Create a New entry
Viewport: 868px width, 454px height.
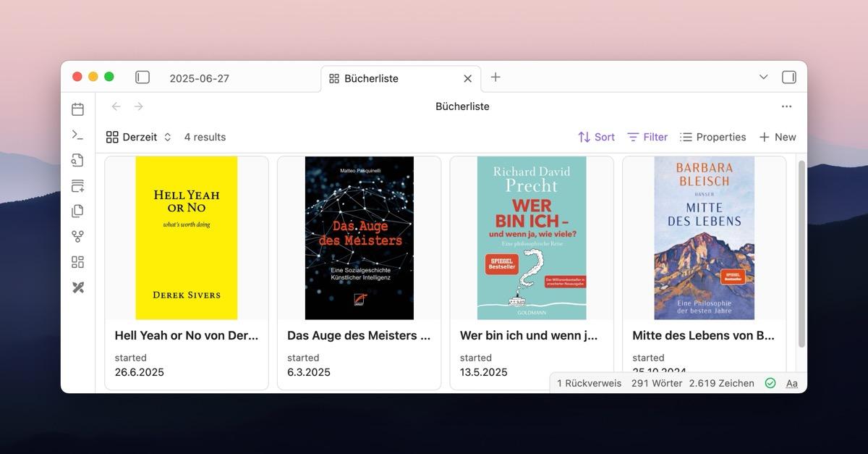[x=778, y=137]
